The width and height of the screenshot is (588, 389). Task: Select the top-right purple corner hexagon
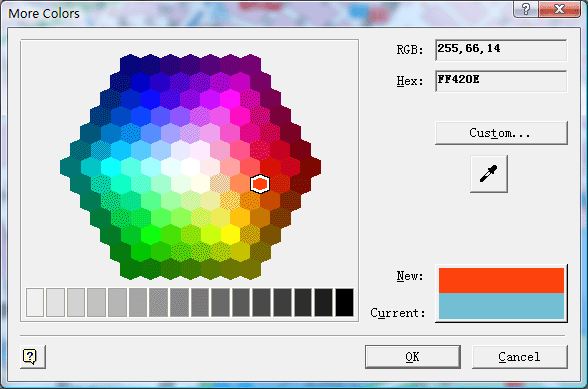[x=250, y=65]
